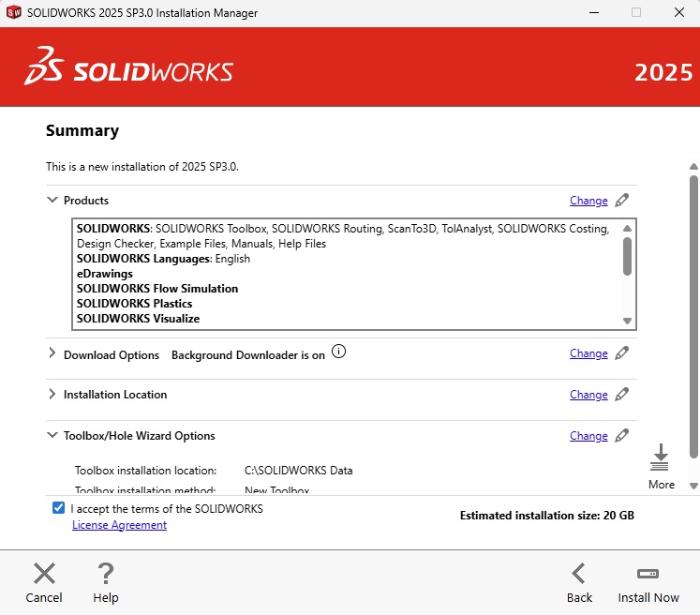Expand the Download Options section
The width and height of the screenshot is (700, 615).
52,354
